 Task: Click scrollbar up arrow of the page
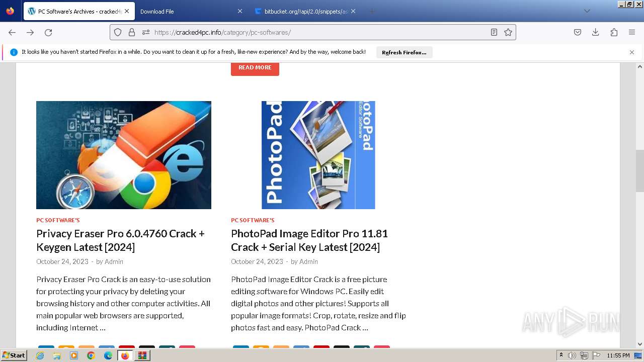[x=640, y=66]
